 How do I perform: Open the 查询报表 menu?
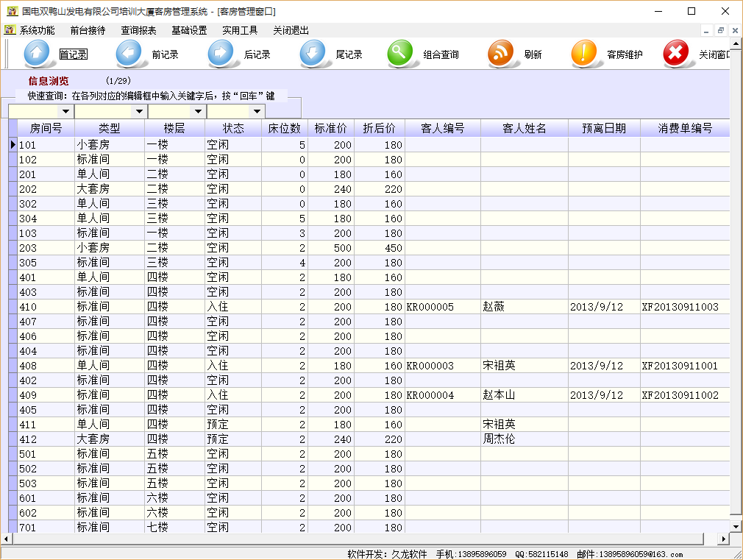138,30
